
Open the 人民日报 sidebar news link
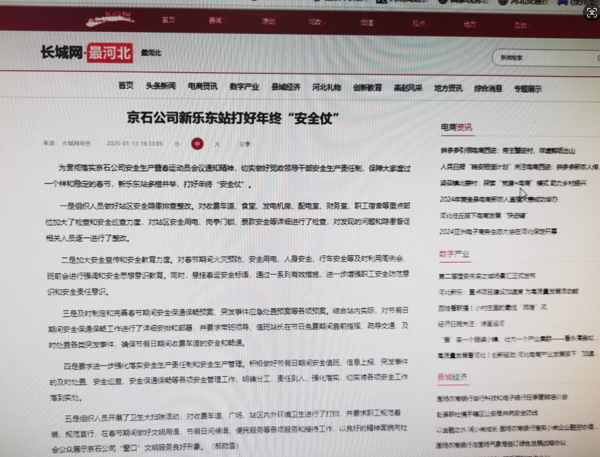click(x=519, y=167)
